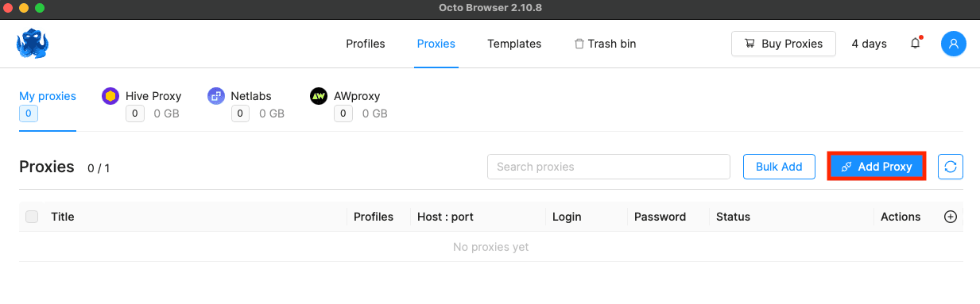Click the 4 days subscription label
The height and width of the screenshot is (304, 980).
click(869, 44)
